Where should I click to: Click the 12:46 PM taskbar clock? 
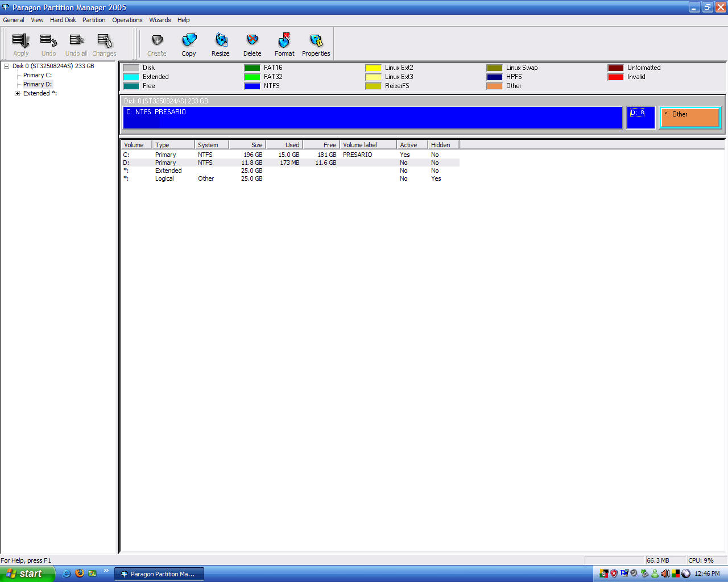click(x=707, y=573)
